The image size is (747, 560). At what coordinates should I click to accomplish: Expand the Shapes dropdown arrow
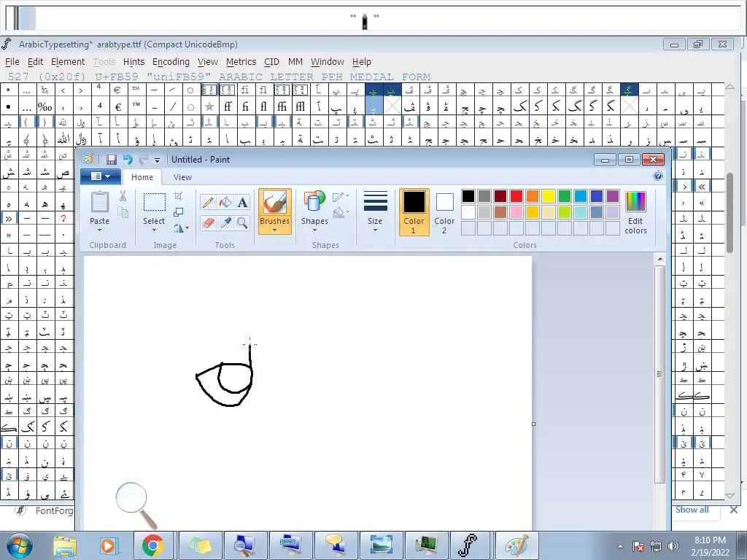(314, 230)
